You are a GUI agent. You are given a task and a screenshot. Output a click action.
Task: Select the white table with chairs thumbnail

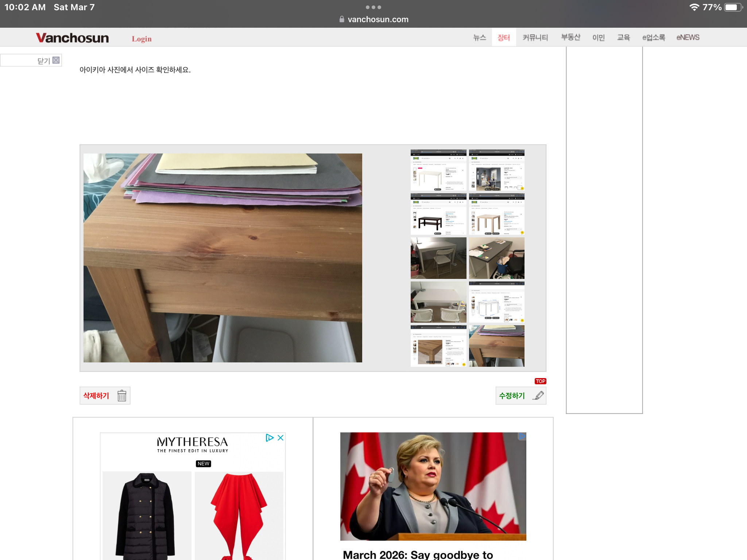pyautogui.click(x=438, y=302)
